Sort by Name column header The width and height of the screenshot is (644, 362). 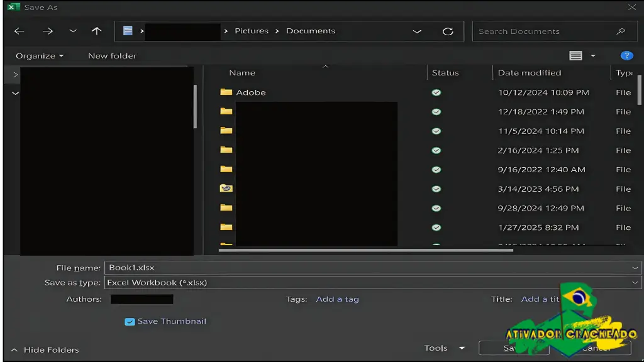pyautogui.click(x=242, y=73)
